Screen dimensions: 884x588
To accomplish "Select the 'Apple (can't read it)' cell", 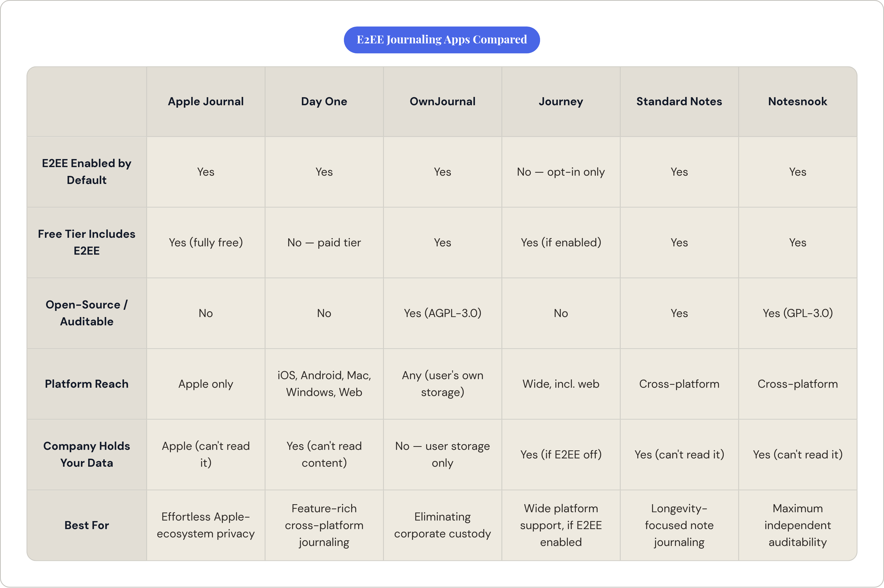I will [205, 454].
